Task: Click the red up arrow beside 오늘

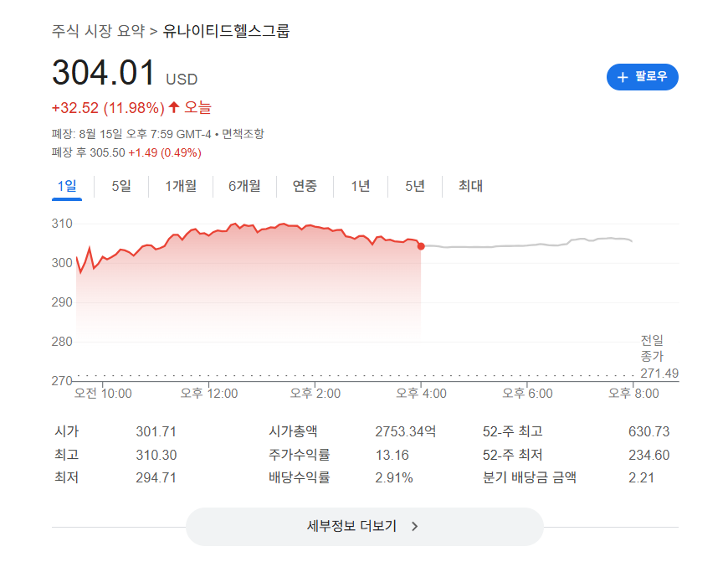Action: coord(174,107)
